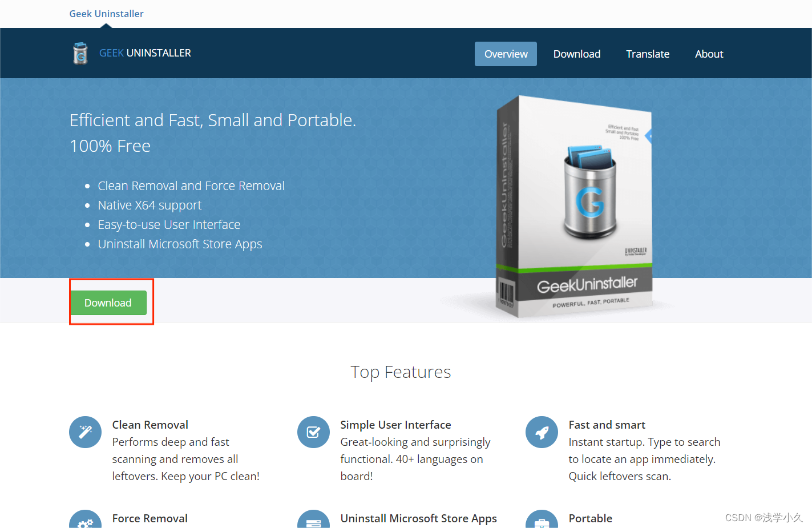The image size is (812, 528).
Task: Click the Top Features section heading
Action: pyautogui.click(x=401, y=372)
